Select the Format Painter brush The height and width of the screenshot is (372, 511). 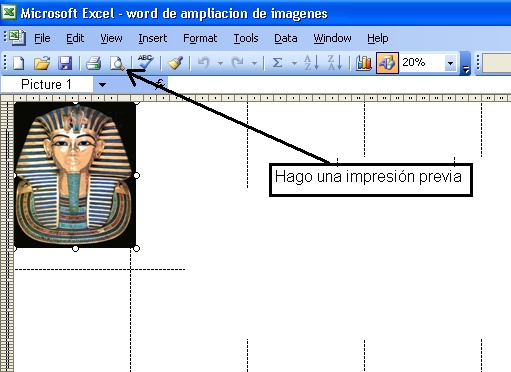(x=175, y=63)
